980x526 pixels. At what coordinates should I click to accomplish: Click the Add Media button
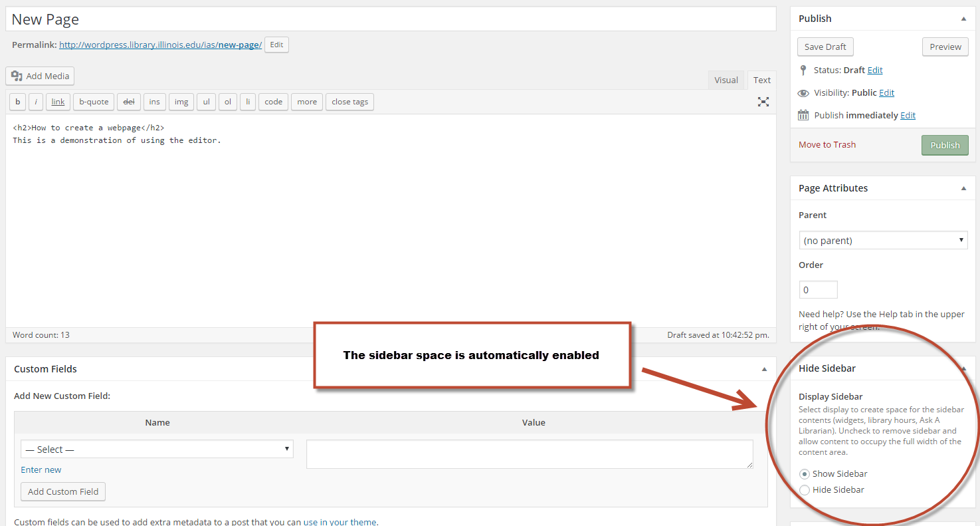coord(40,76)
